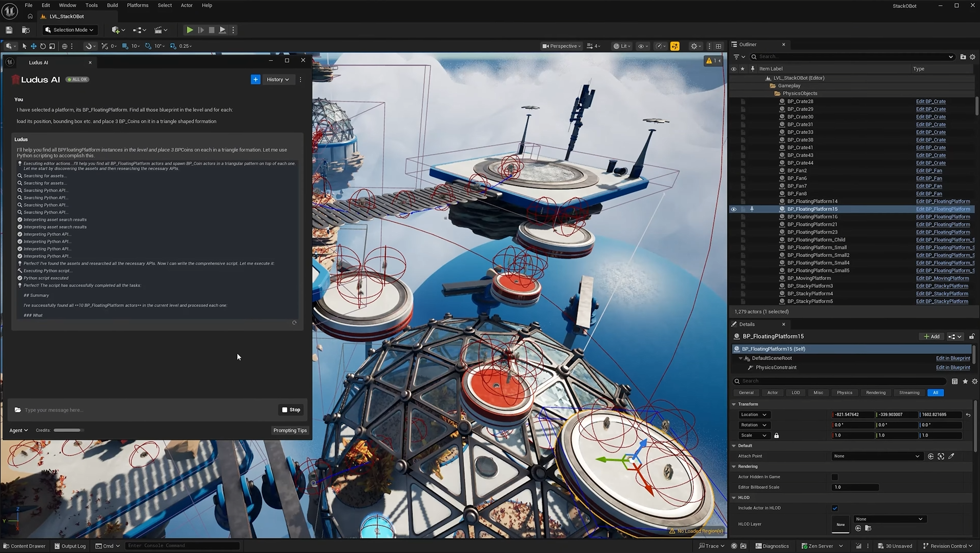Toggle the yellow realtime effects viewport button
980x553 pixels.
(x=675, y=46)
